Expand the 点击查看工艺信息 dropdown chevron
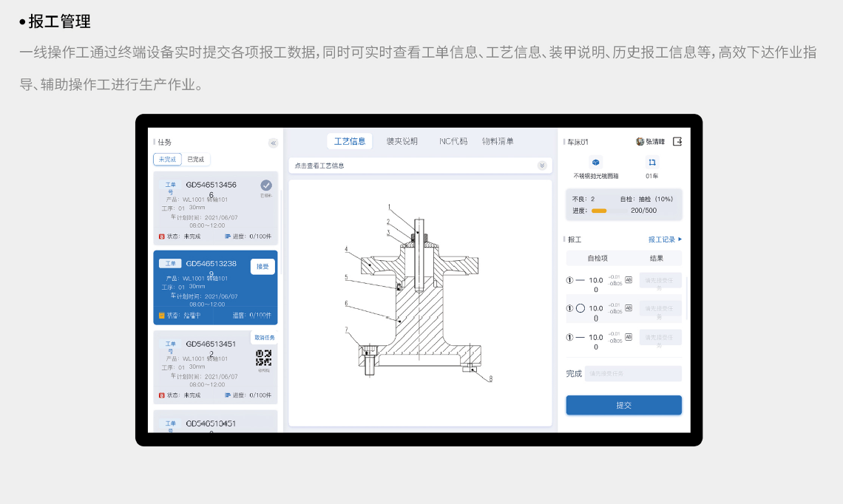The width and height of the screenshot is (843, 504). (542, 166)
